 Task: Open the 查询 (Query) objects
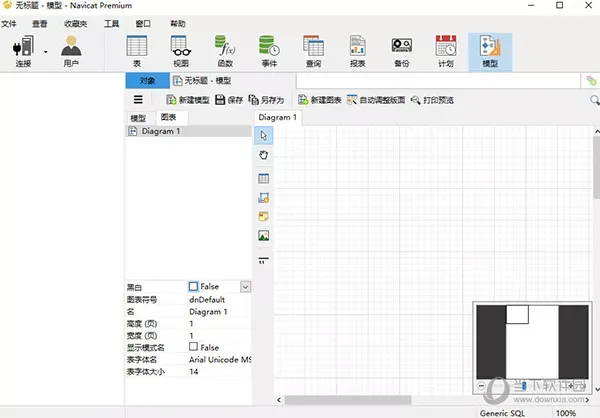(x=313, y=51)
